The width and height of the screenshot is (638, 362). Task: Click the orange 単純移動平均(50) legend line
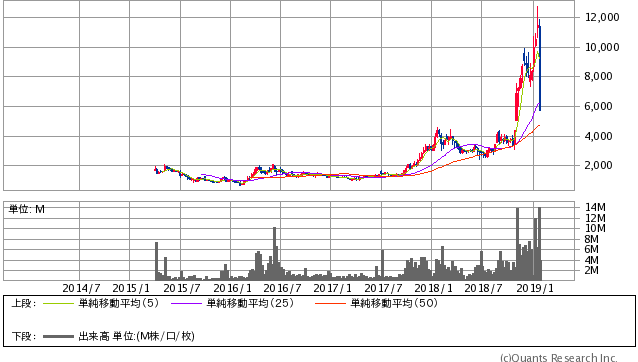330,303
